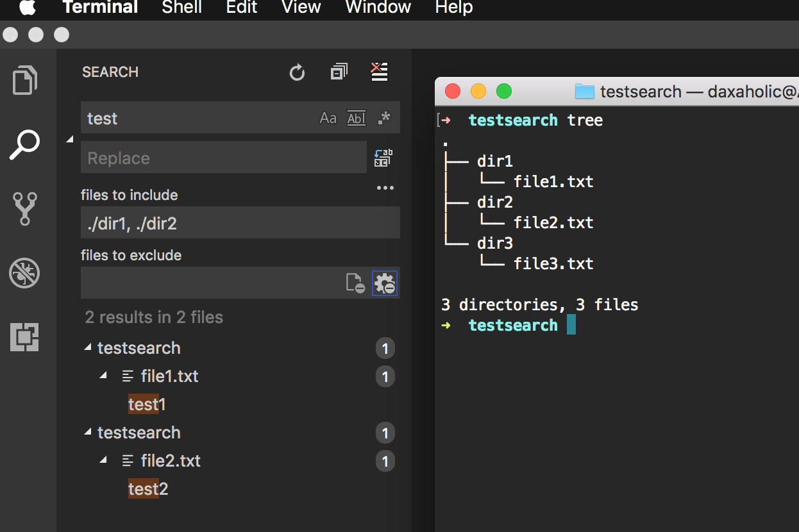Collapse the Replace field toggle arrow
Viewport: 799px width, 532px height.
pos(70,139)
